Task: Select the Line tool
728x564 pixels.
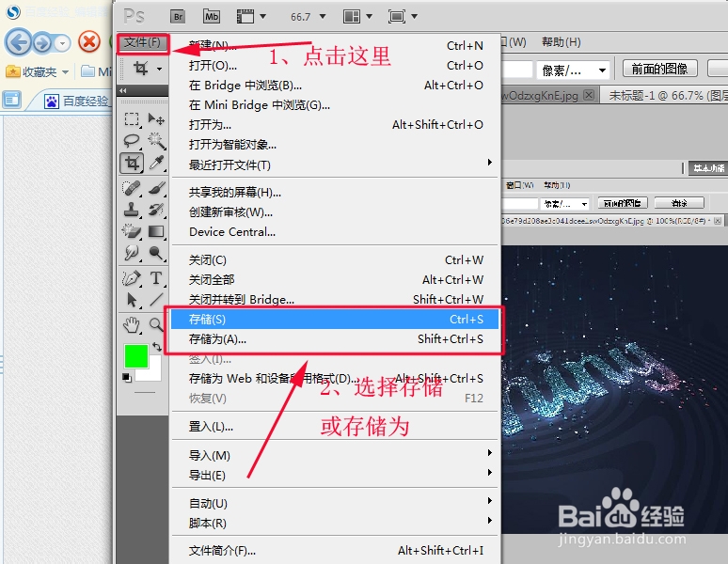Action: tap(156, 300)
